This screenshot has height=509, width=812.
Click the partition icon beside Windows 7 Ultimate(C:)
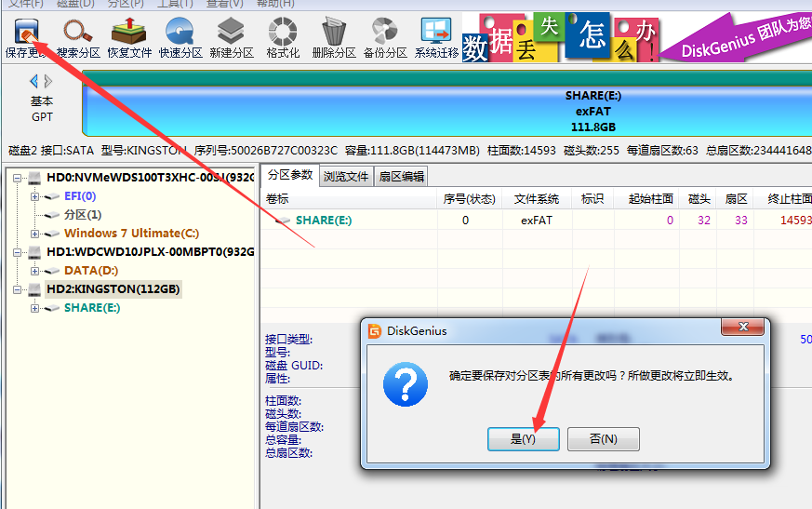(52, 234)
